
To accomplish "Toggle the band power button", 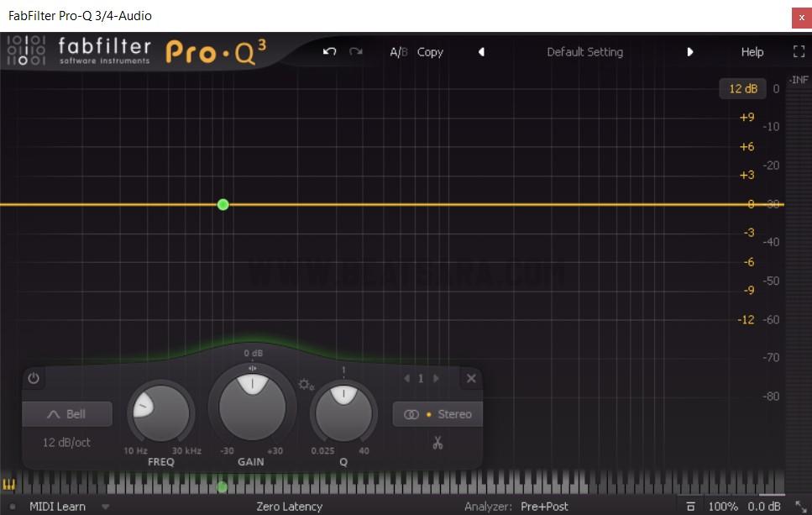I will point(34,379).
